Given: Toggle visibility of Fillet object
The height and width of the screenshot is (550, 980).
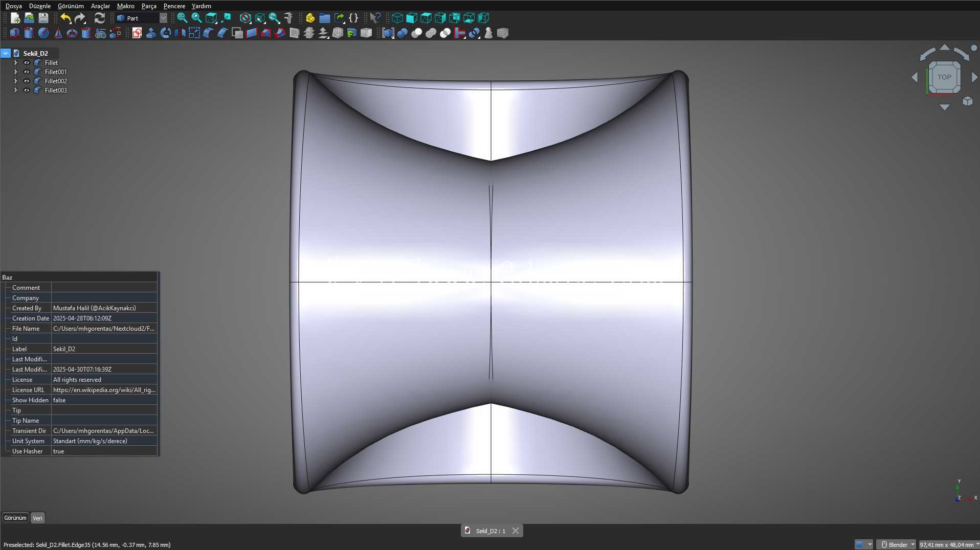Looking at the screenshot, I should tap(27, 63).
